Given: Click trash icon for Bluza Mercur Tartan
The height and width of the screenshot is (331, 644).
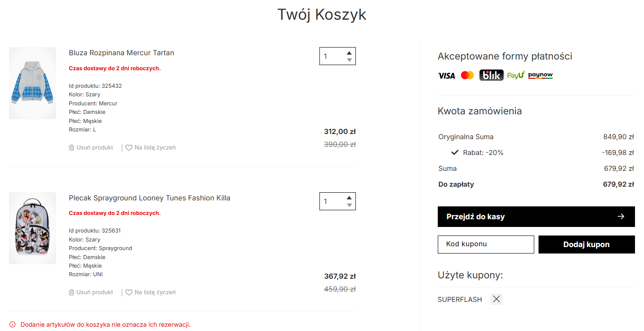Looking at the screenshot, I should pyautogui.click(x=72, y=148).
